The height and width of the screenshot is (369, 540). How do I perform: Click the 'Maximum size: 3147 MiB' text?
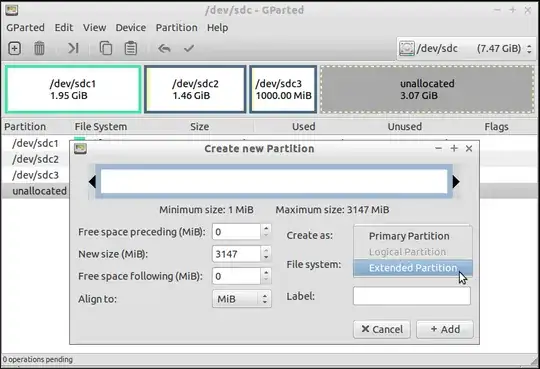(x=332, y=210)
